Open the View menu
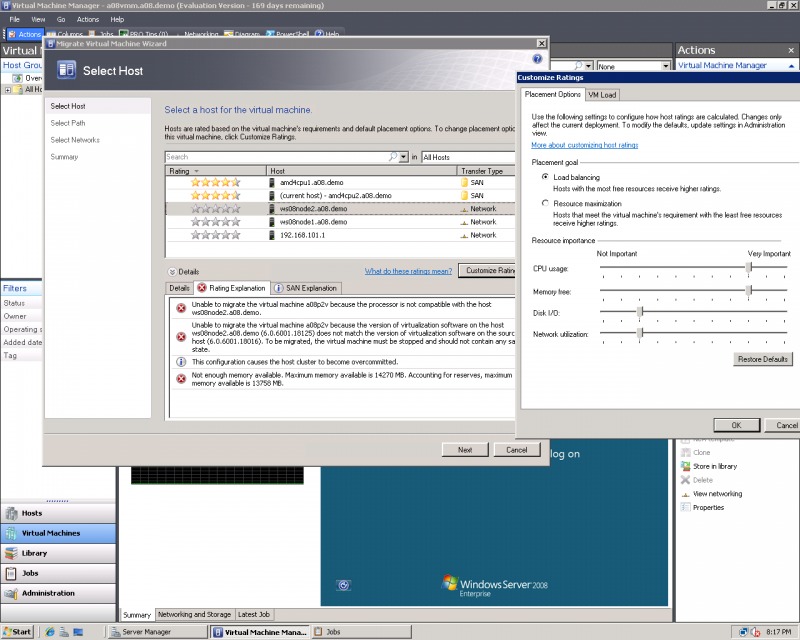 coord(38,19)
